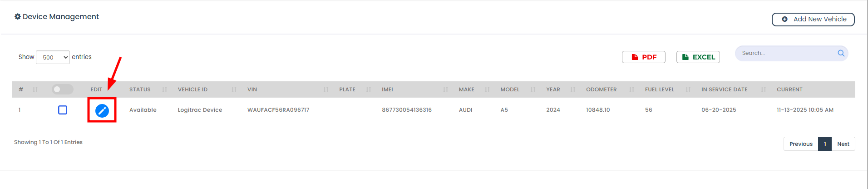Export the table to Excel
Viewport: 868px width, 189px height.
[698, 57]
